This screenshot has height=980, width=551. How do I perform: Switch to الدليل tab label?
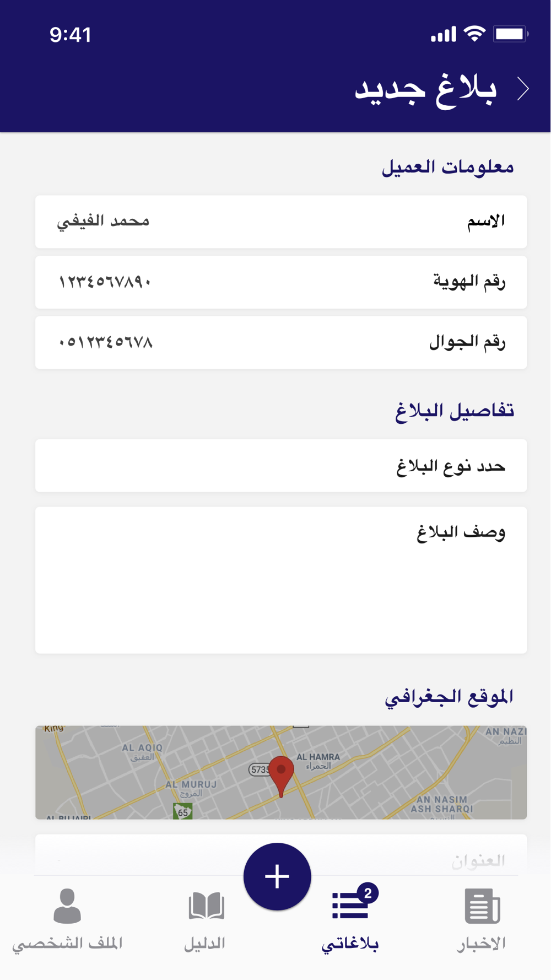coord(205,944)
